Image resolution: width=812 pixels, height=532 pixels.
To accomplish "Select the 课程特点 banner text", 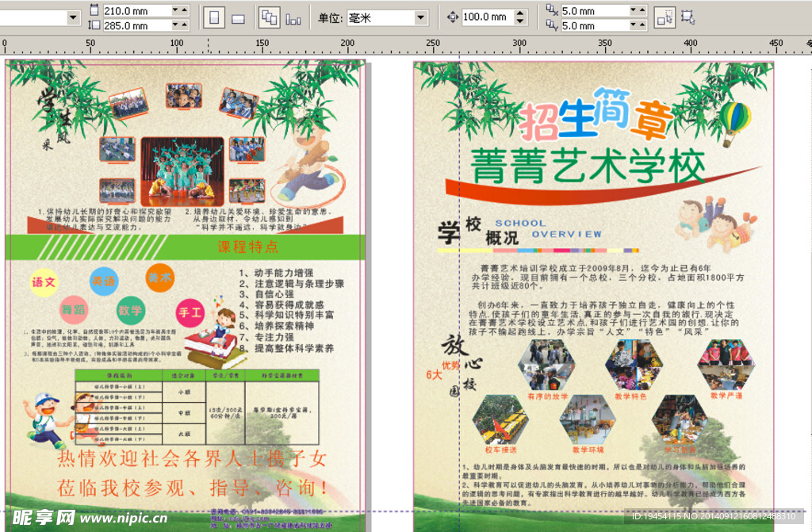I will [247, 247].
